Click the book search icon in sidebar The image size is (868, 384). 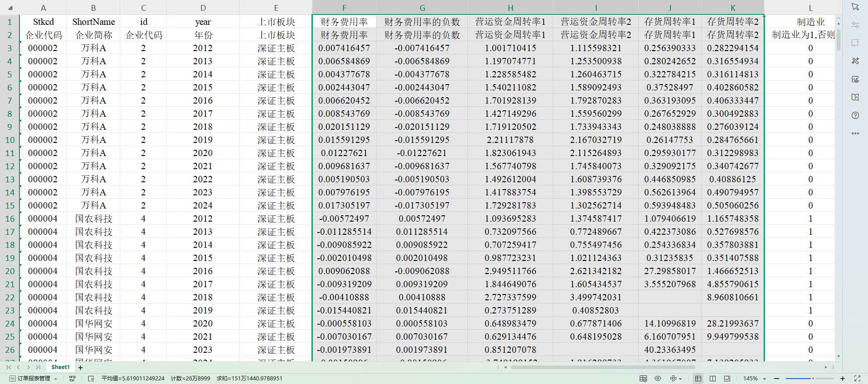[x=855, y=97]
